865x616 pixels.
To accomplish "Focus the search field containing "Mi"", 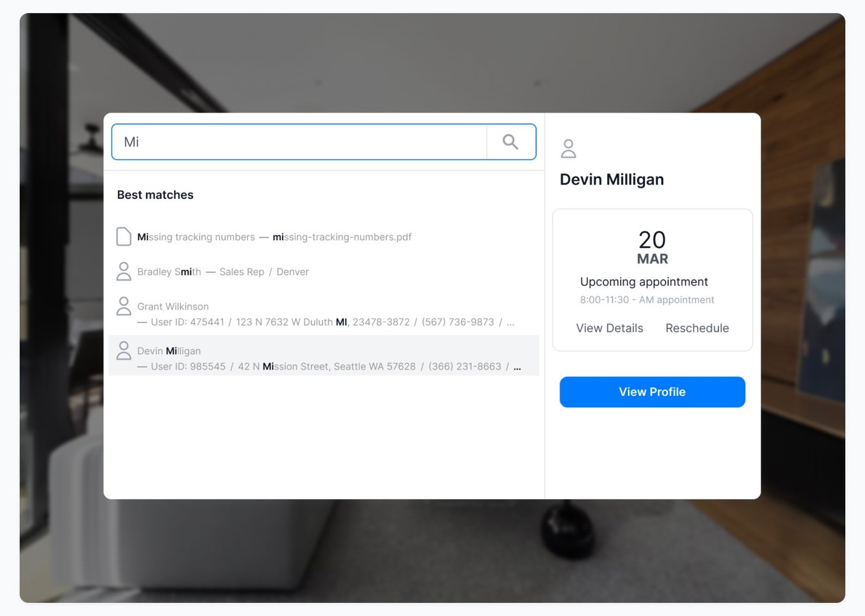I will (299, 142).
